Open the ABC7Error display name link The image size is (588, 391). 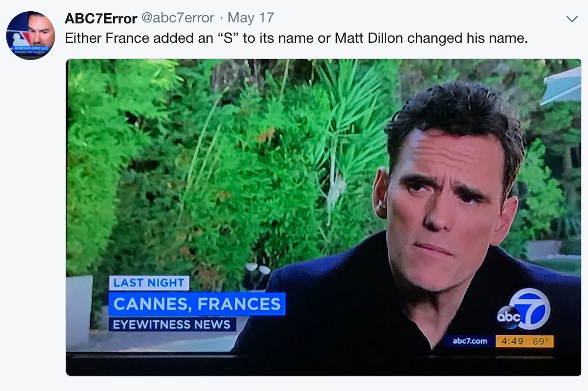101,18
